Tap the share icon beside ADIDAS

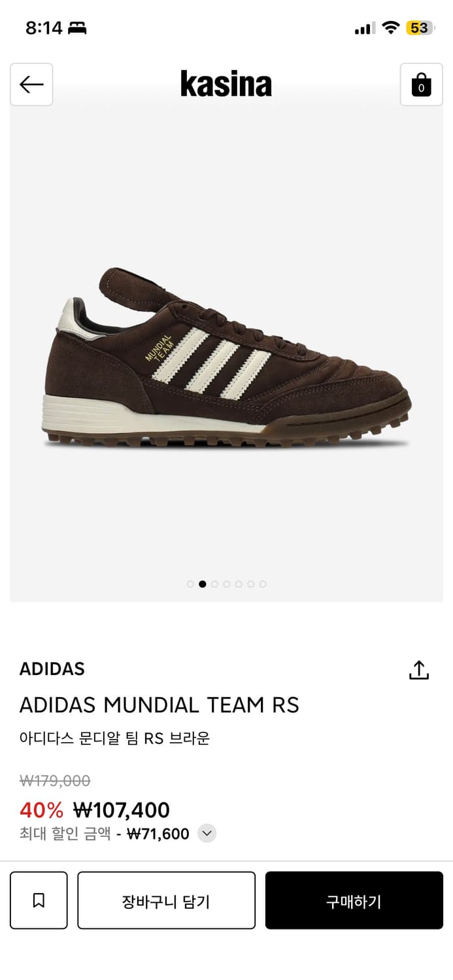418,670
